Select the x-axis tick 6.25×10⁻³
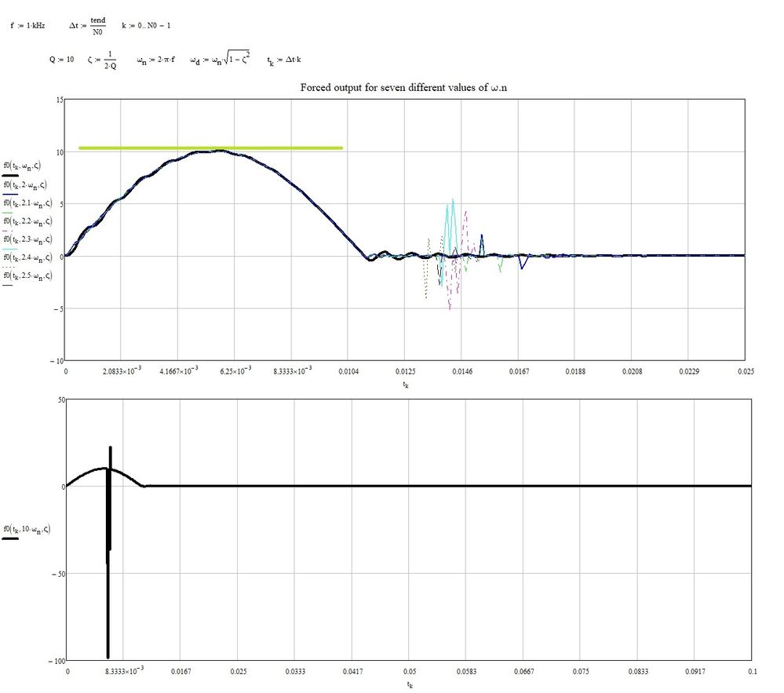The image size is (784, 693). [x=235, y=370]
